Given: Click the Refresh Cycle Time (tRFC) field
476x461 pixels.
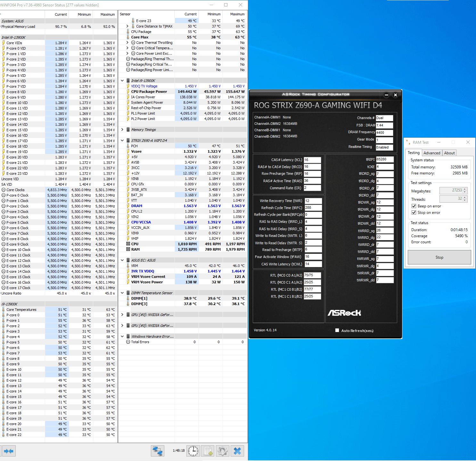Looking at the screenshot, I should click(x=313, y=207).
